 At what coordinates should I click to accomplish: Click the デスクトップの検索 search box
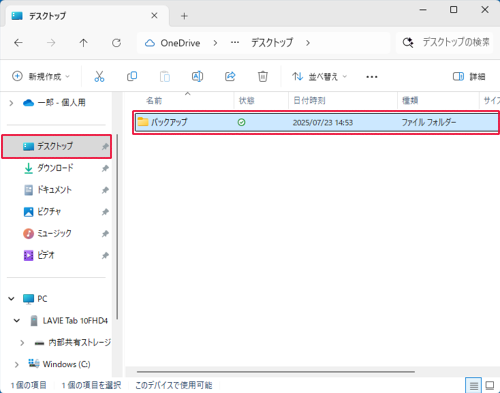(445, 43)
